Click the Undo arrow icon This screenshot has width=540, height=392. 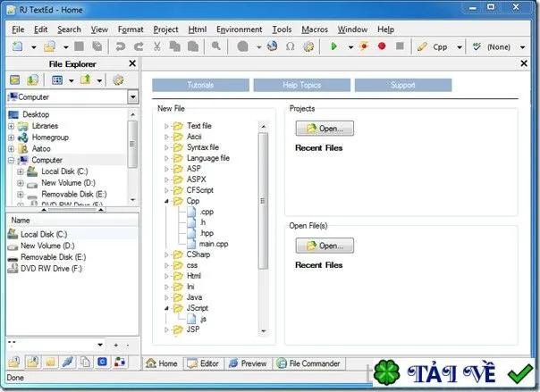(x=120, y=46)
